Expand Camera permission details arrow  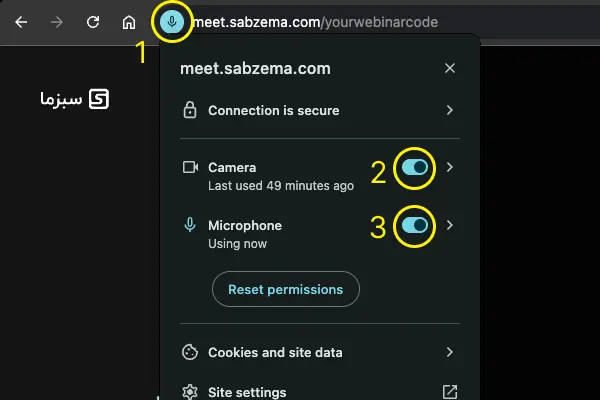pyautogui.click(x=450, y=168)
